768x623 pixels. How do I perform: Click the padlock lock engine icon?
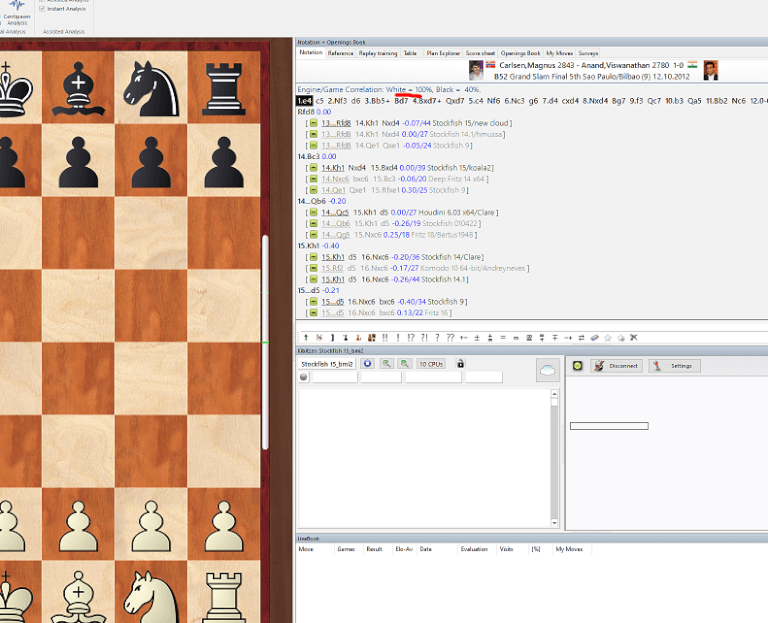pos(460,363)
